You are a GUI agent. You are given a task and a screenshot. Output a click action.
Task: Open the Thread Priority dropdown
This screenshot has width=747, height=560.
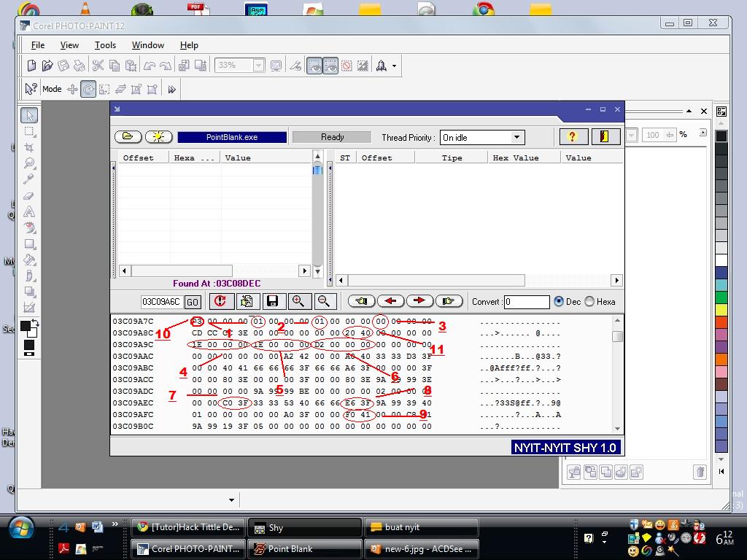tap(516, 137)
